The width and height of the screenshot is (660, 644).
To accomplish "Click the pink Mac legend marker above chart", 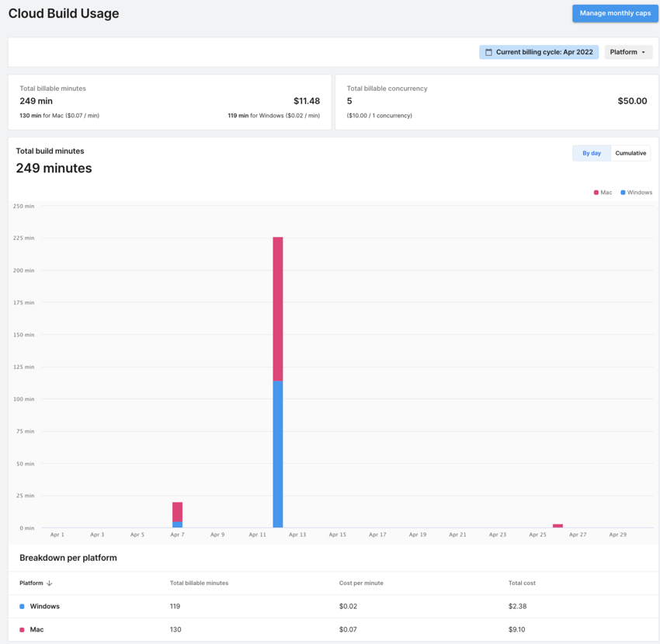I will [x=596, y=192].
